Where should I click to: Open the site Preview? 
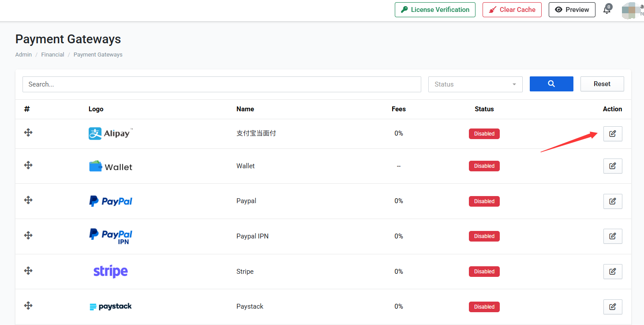tap(572, 10)
